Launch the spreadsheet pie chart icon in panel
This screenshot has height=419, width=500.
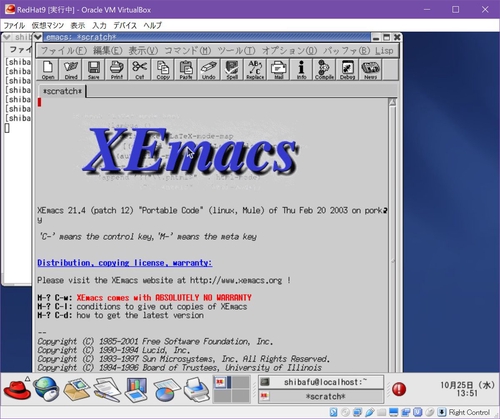click(166, 390)
